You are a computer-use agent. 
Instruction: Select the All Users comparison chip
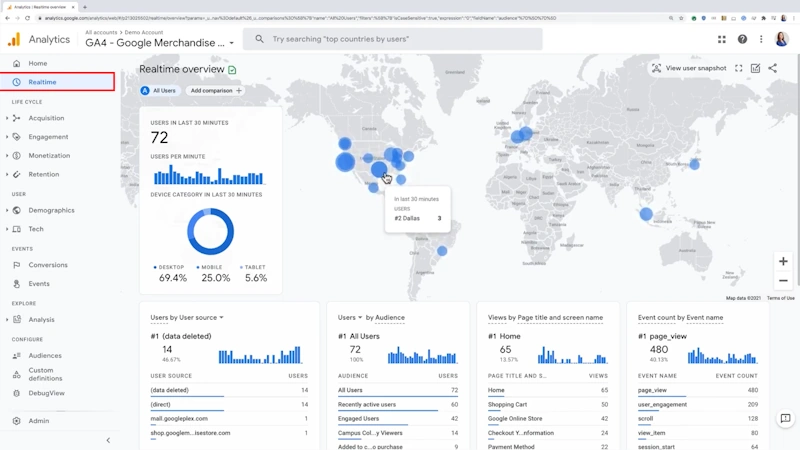[159, 90]
